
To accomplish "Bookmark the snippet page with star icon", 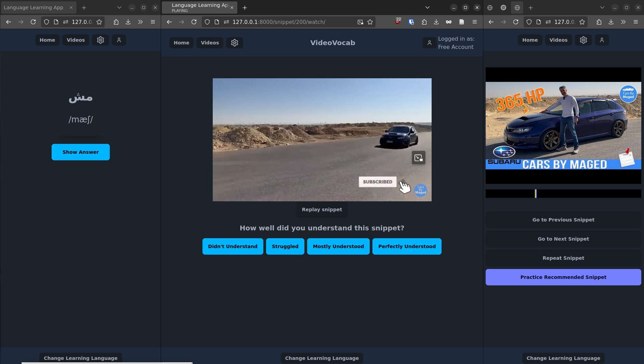I will tap(370, 22).
